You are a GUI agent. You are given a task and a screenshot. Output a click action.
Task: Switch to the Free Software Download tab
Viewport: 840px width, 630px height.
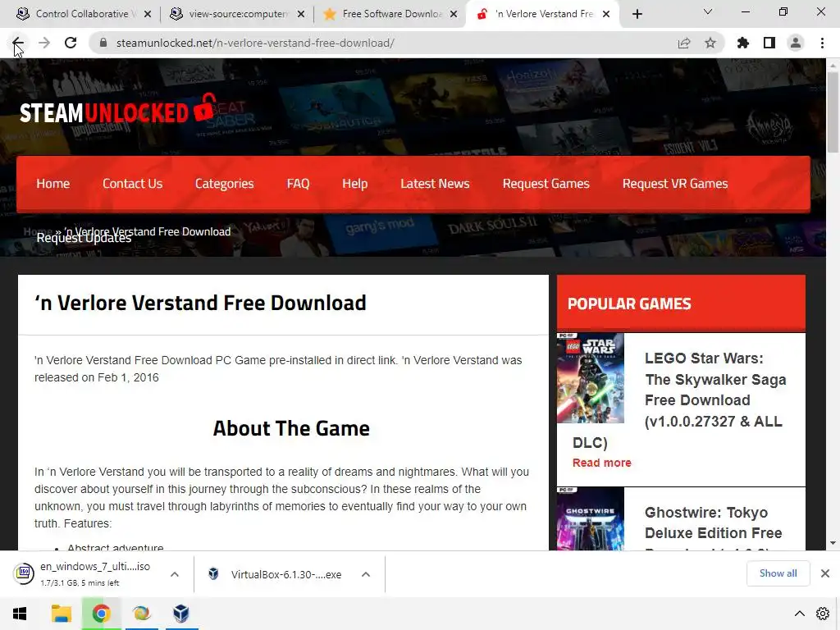tap(391, 14)
